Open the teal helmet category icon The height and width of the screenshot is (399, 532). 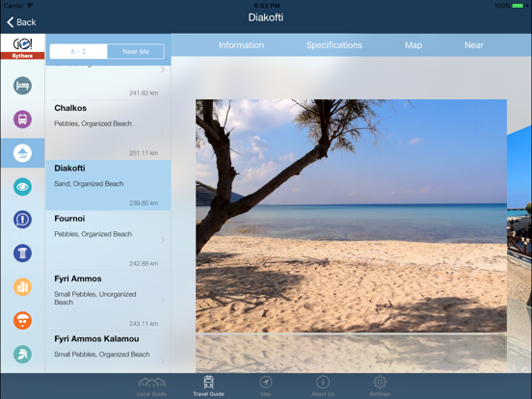[x=22, y=355]
